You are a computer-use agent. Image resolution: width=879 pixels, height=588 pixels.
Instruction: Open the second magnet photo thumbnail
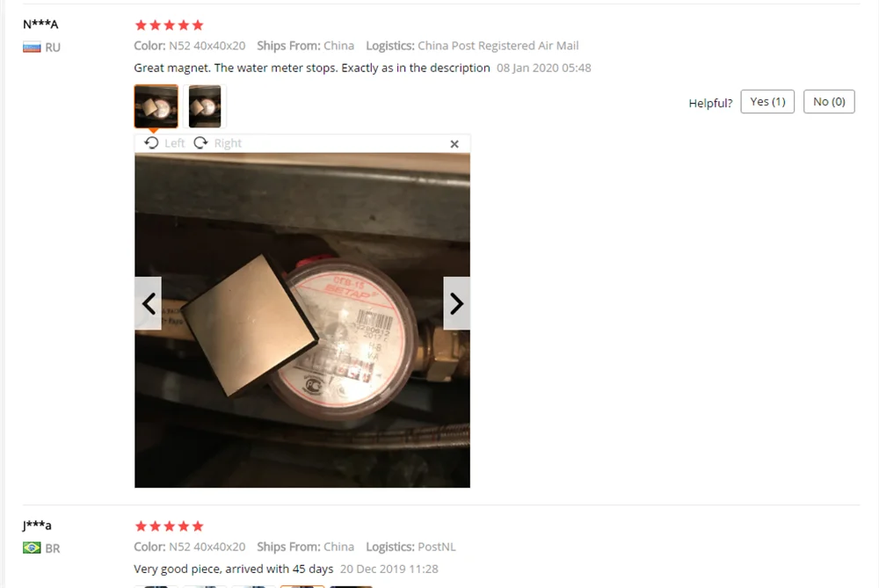pyautogui.click(x=205, y=106)
